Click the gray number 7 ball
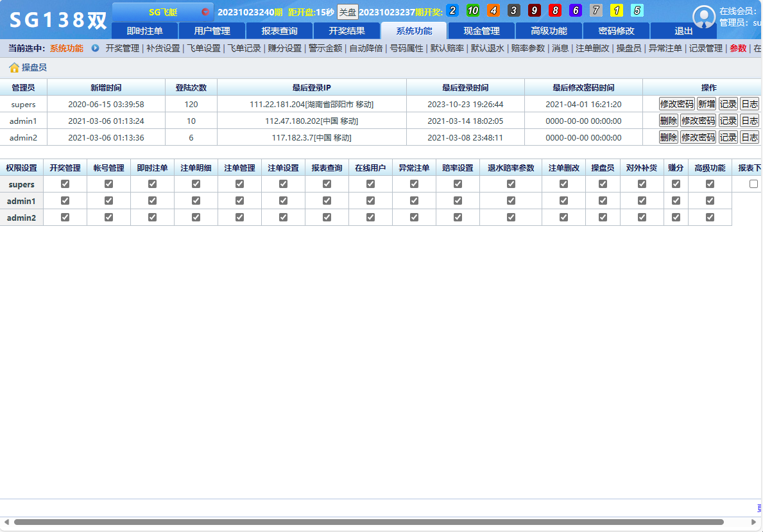 point(596,10)
